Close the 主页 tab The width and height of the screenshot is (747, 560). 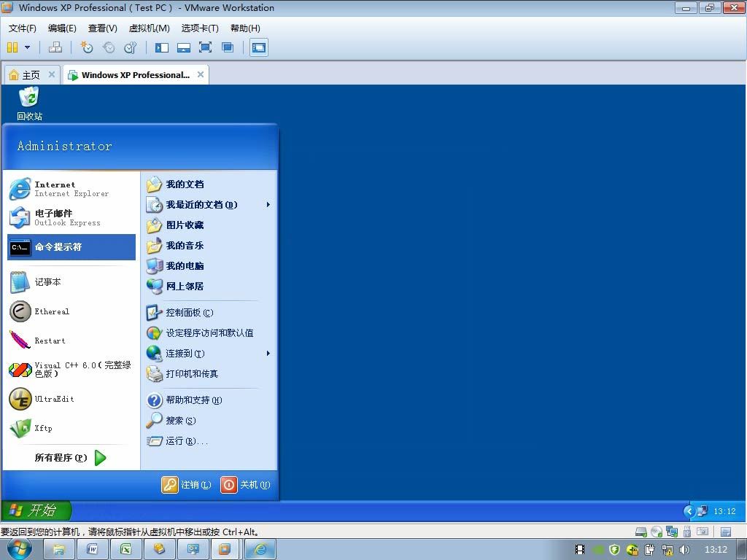pyautogui.click(x=52, y=74)
